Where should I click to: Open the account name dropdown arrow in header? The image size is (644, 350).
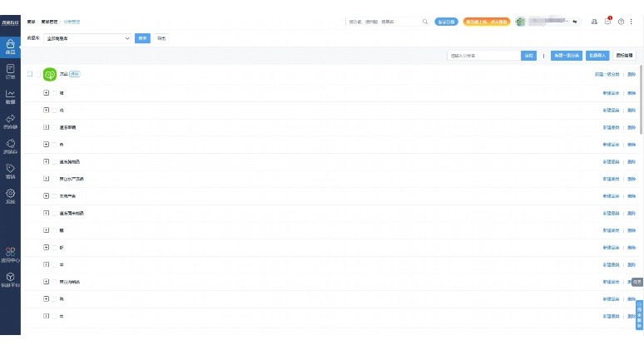pyautogui.click(x=575, y=22)
